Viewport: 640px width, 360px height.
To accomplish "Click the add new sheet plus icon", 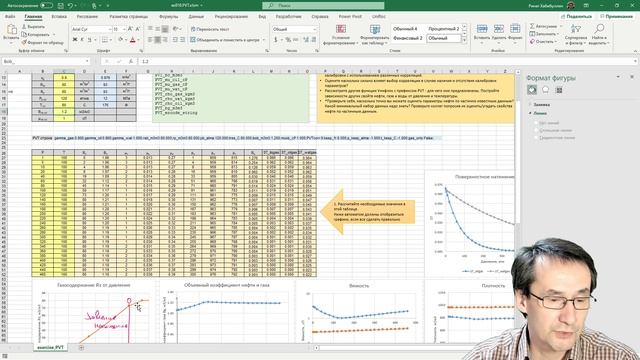I will tap(81, 347).
